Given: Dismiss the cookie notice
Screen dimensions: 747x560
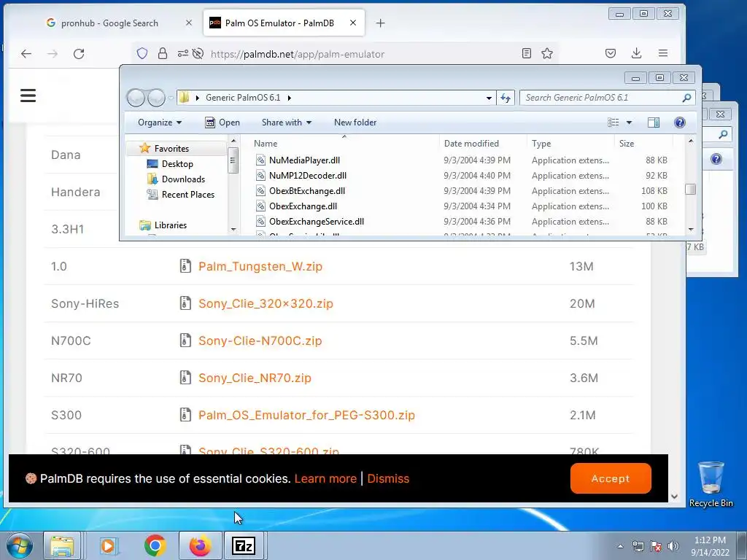Looking at the screenshot, I should coord(388,478).
